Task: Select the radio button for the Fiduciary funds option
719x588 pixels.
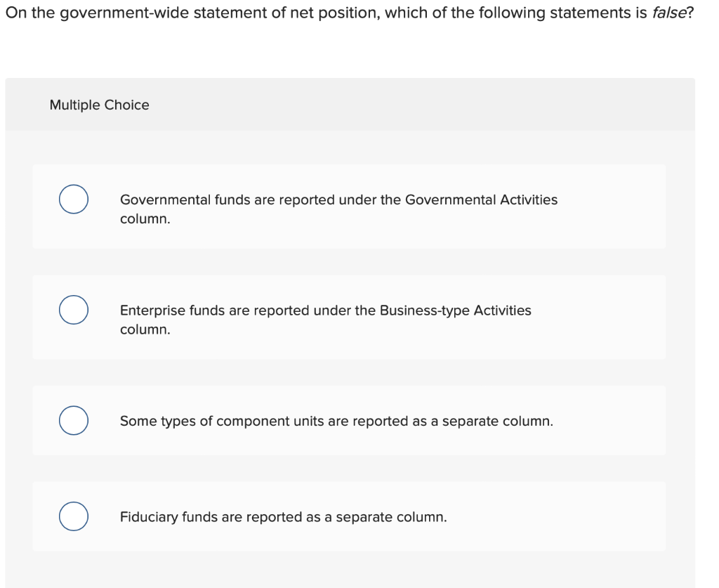Action: pos(73,516)
